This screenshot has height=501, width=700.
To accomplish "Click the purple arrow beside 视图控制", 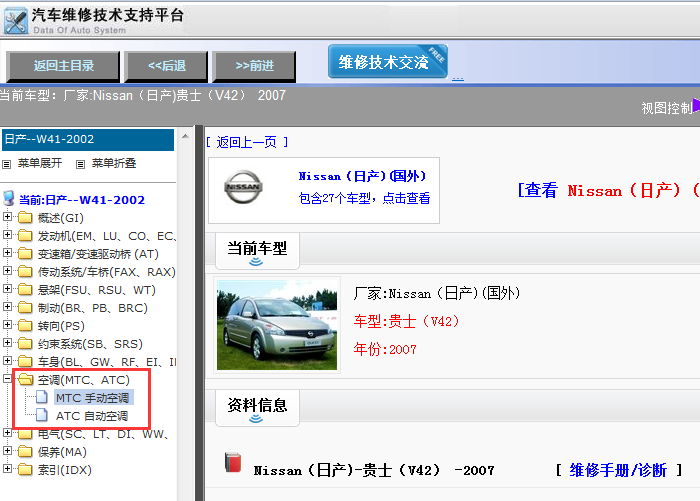I will pyautogui.click(x=696, y=105).
